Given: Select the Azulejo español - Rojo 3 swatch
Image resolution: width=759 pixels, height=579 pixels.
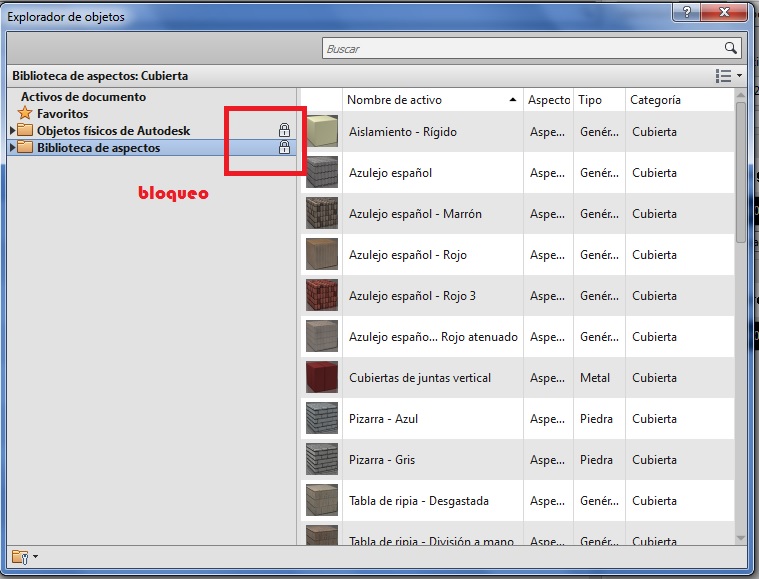Looking at the screenshot, I should tap(321, 296).
